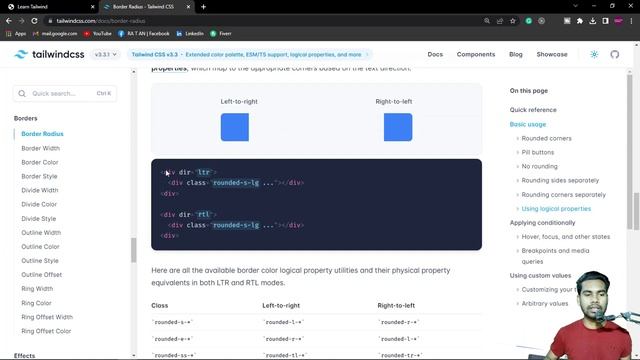Open Ring Offset Width in the sidebar
Image resolution: width=640 pixels, height=360 pixels.
(x=47, y=317)
